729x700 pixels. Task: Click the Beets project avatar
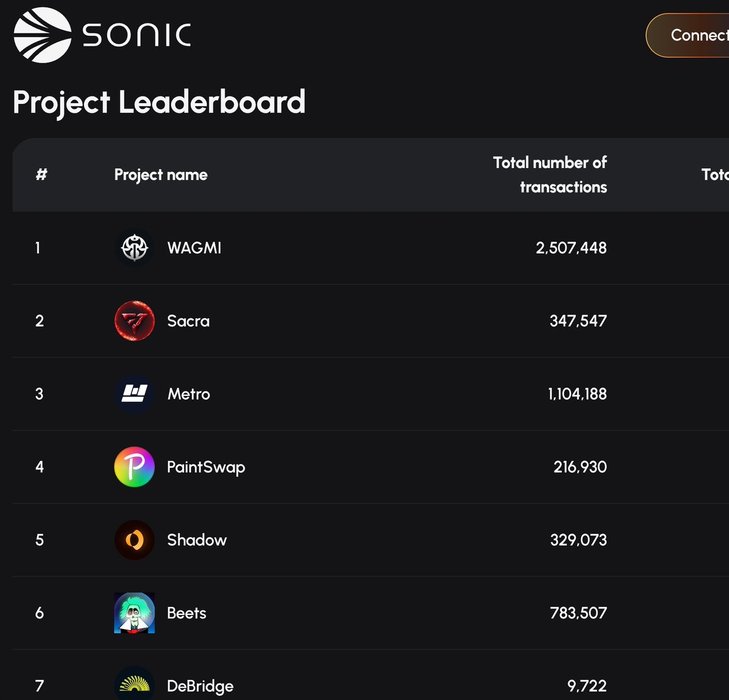pos(134,613)
